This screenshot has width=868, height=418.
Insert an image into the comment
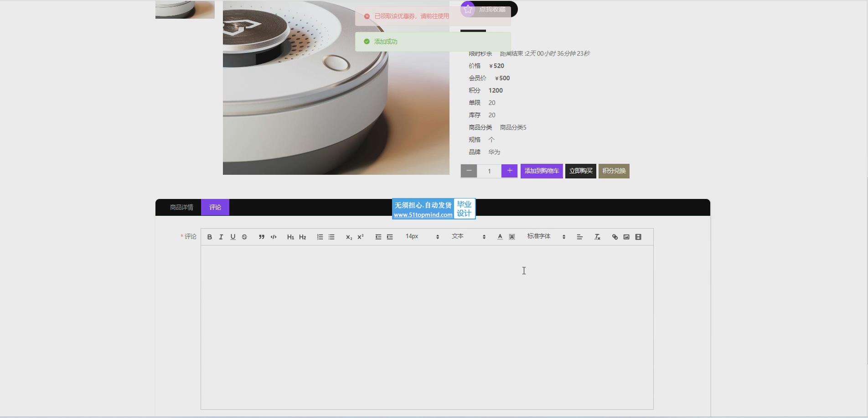tap(626, 237)
